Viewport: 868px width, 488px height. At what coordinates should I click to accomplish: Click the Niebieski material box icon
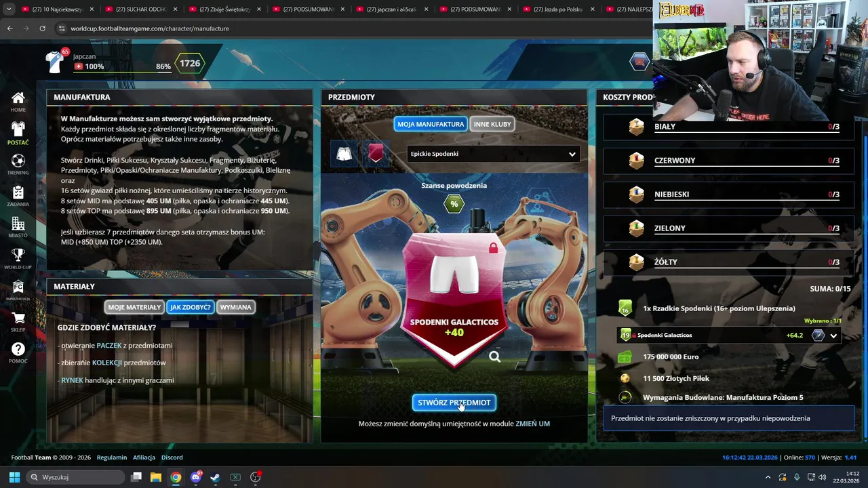[636, 195]
